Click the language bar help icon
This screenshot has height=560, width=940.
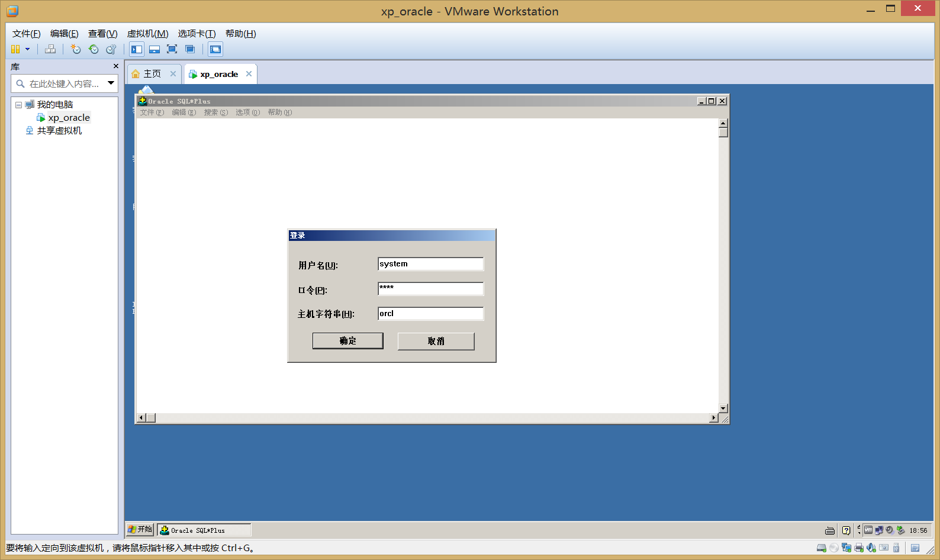[x=846, y=530]
